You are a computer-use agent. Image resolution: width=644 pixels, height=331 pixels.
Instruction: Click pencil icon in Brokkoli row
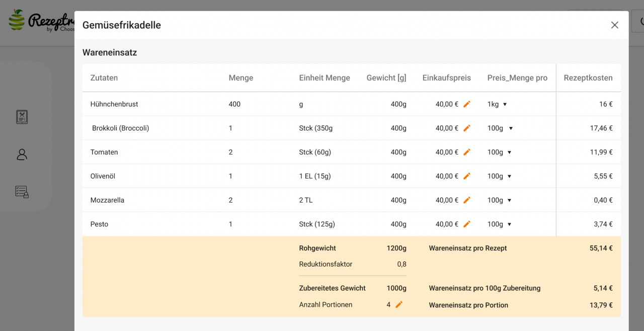point(467,128)
